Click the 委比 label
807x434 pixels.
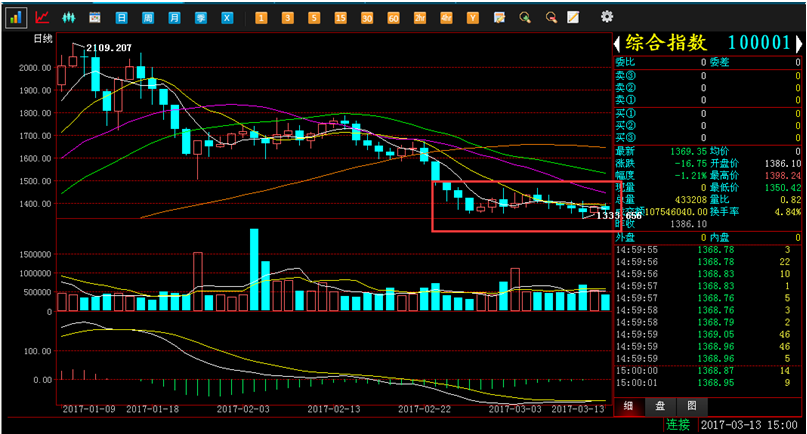625,62
